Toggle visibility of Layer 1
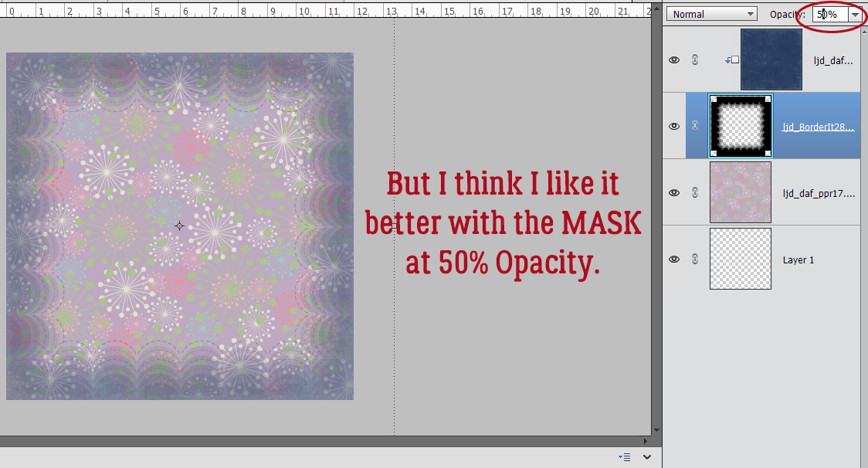This screenshot has height=468, width=868. (673, 259)
